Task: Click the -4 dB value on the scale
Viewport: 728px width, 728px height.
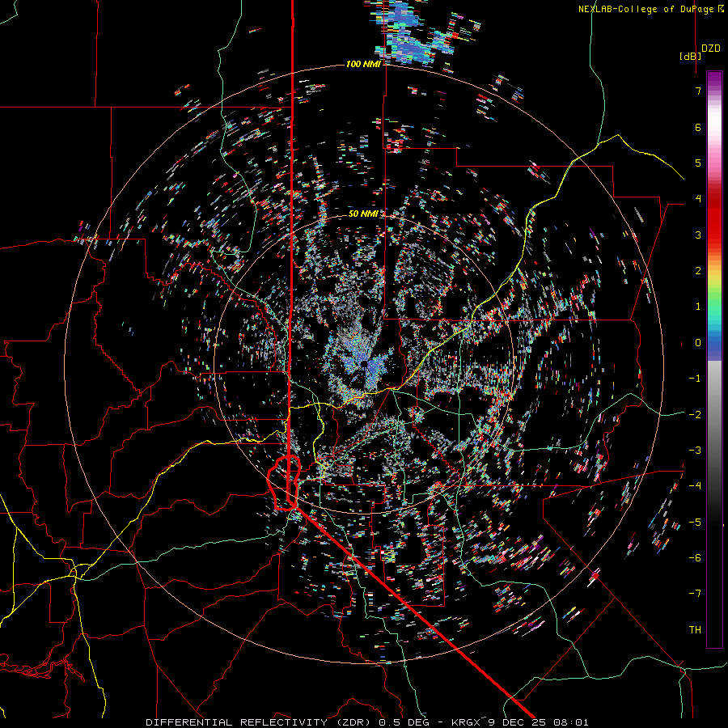Action: coord(695,486)
